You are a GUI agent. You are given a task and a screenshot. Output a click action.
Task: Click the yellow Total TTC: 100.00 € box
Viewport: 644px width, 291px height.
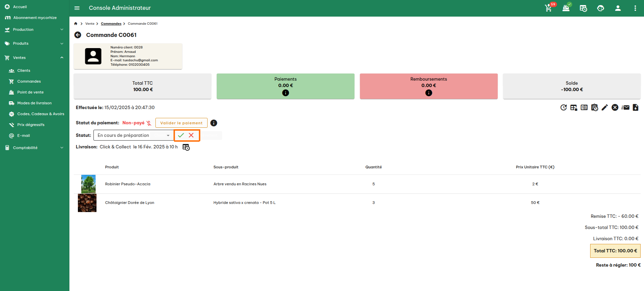615,251
